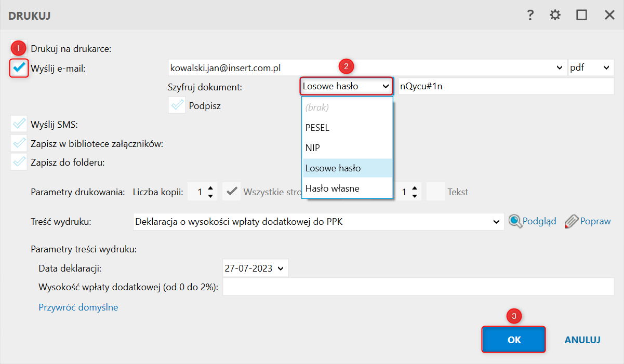The image size is (624, 364).
Task: Select PESEL from the encryption list
Action: click(317, 128)
